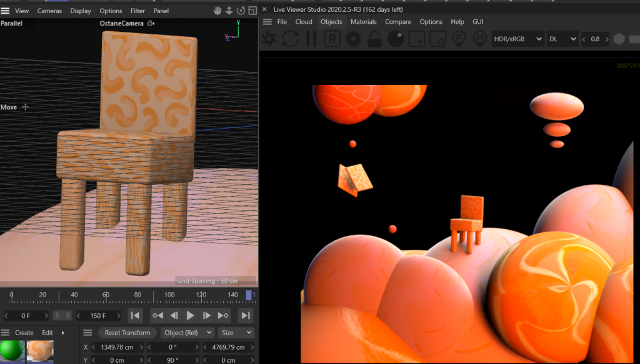This screenshot has width=640, height=364.
Task: Open viewport hamburger menu
Action: (5, 11)
